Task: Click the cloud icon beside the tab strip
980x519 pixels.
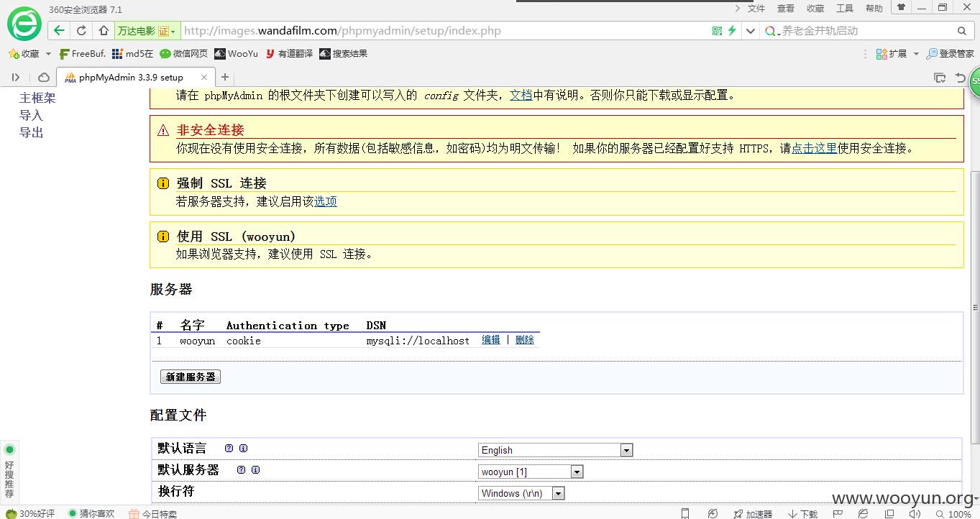Action: click(x=43, y=77)
